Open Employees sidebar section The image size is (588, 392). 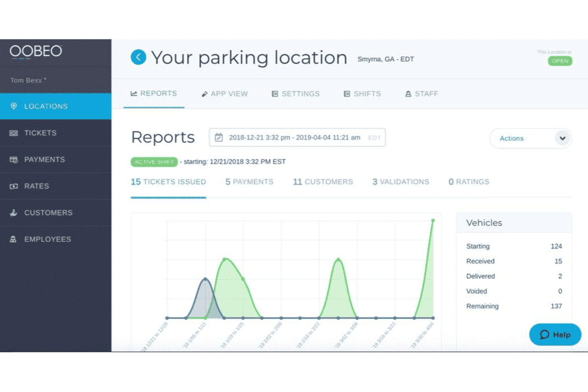tap(56, 239)
